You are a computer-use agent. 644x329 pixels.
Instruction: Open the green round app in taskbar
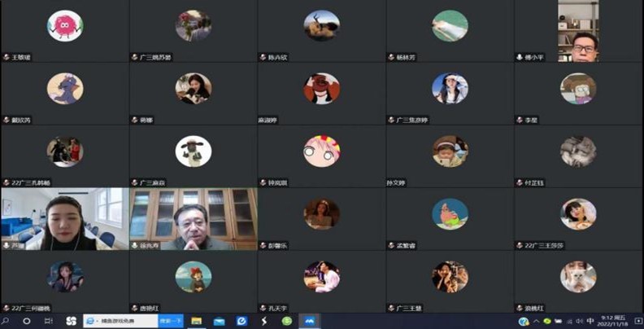click(287, 322)
